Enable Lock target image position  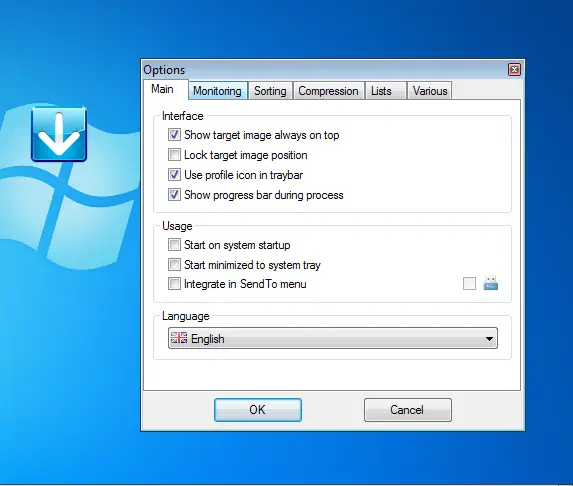pyautogui.click(x=174, y=155)
